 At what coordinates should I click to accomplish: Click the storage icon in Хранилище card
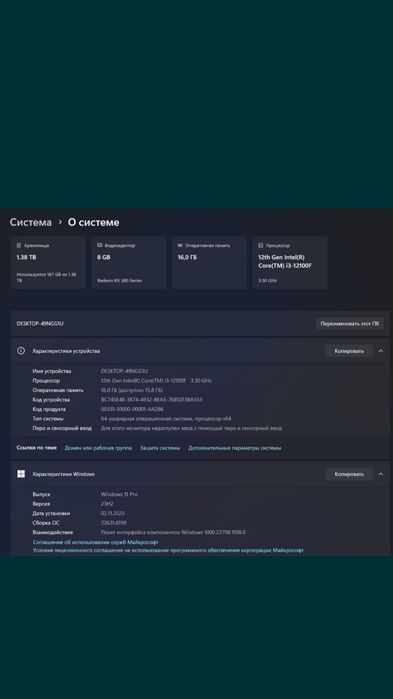(x=19, y=245)
